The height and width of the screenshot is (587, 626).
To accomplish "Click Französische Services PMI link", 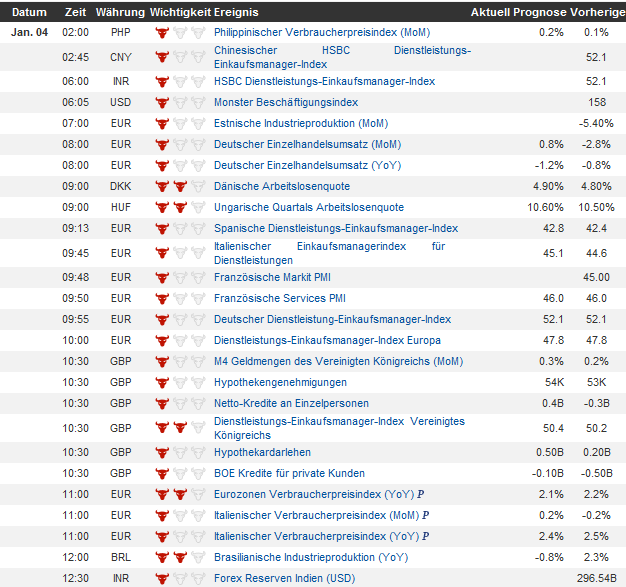I will click(279, 298).
